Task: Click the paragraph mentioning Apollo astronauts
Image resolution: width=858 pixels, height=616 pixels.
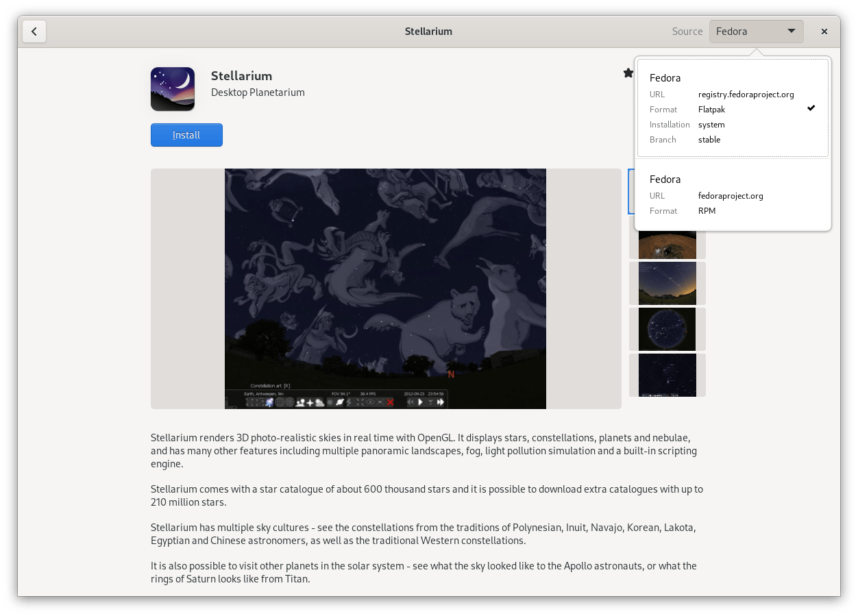Action: (424, 573)
